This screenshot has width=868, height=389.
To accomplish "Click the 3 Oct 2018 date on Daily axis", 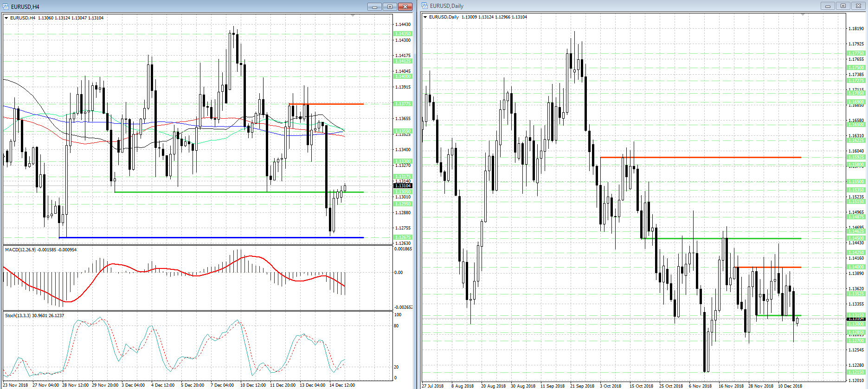I will click(x=611, y=386).
